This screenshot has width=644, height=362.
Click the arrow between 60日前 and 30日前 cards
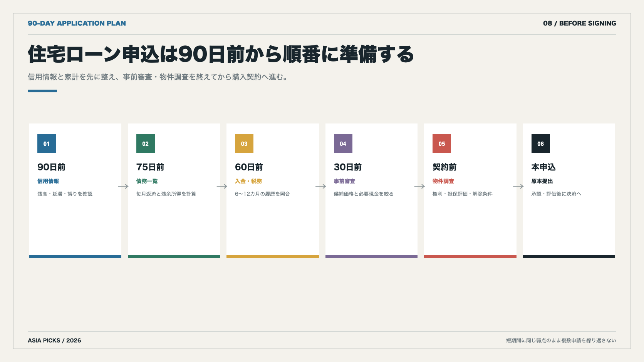click(321, 186)
